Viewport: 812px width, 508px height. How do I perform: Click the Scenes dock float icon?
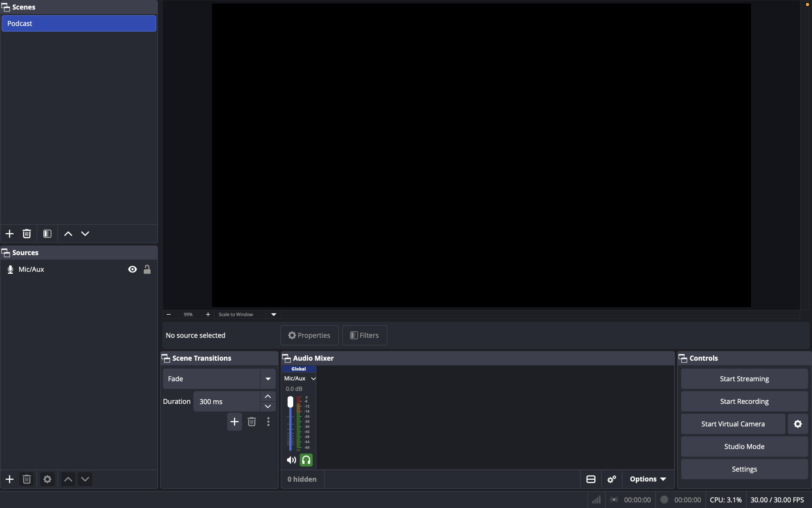coord(6,7)
